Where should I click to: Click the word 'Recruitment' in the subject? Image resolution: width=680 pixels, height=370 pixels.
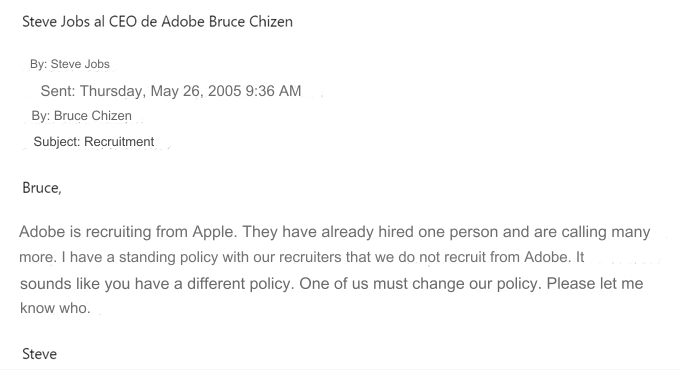click(x=119, y=142)
